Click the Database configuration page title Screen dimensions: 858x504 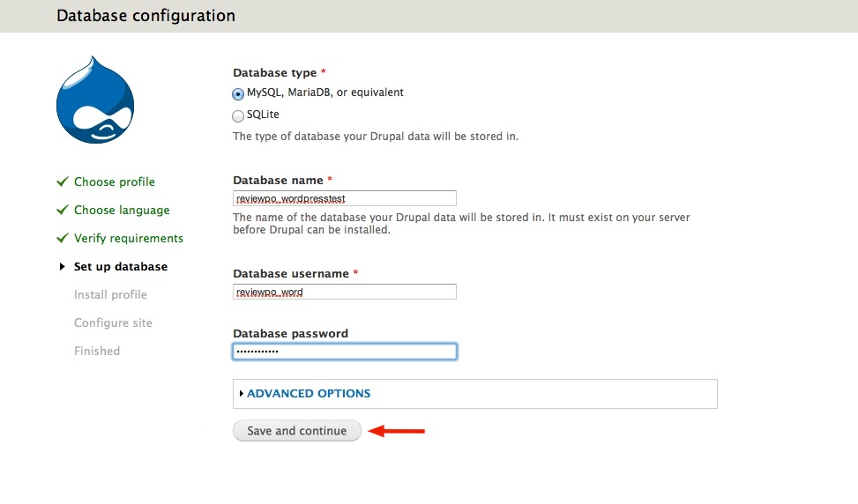click(146, 16)
